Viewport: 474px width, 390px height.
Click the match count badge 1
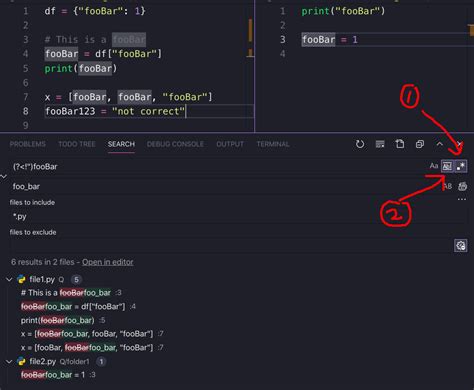[x=101, y=361]
